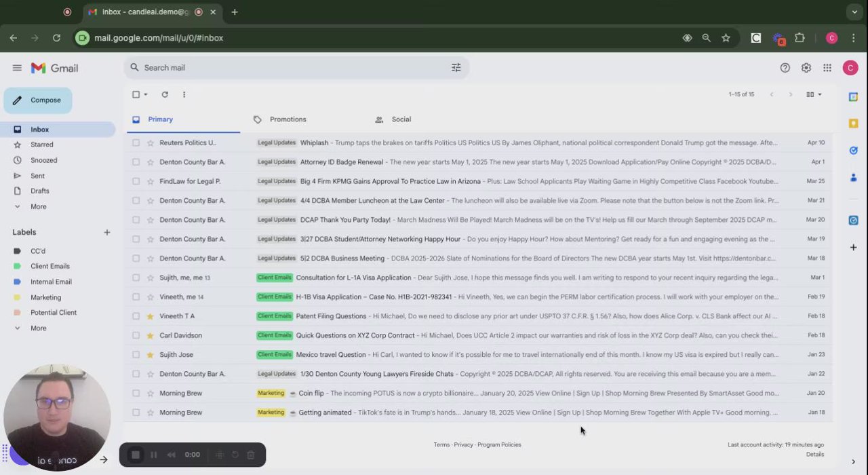The width and height of the screenshot is (868, 475).
Task: Open the Snoozed folder
Action: [43, 160]
